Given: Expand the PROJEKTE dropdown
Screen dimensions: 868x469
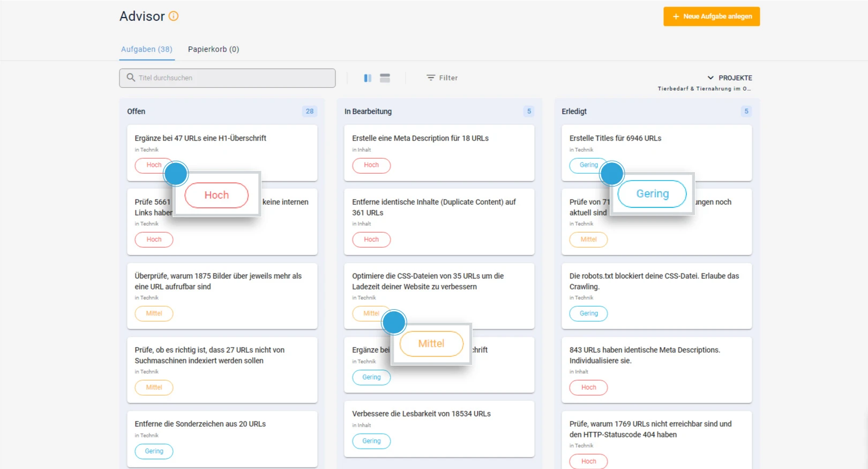Looking at the screenshot, I should 729,78.
